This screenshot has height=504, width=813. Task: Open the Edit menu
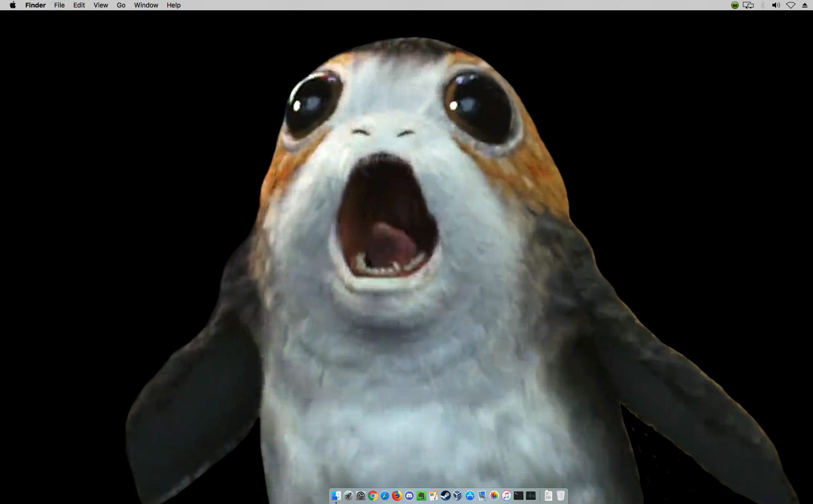click(79, 5)
